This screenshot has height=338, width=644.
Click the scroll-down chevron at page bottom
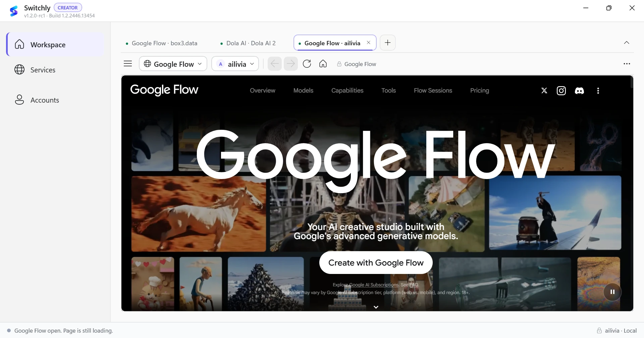coord(376,307)
